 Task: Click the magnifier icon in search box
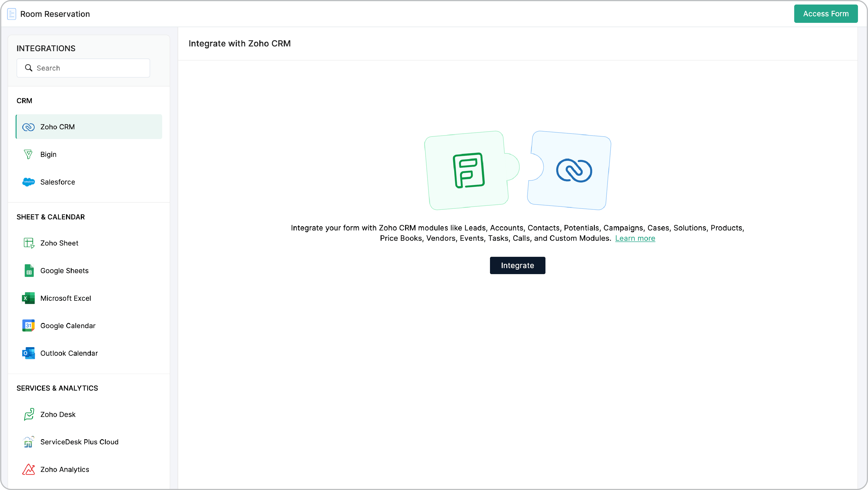(29, 68)
